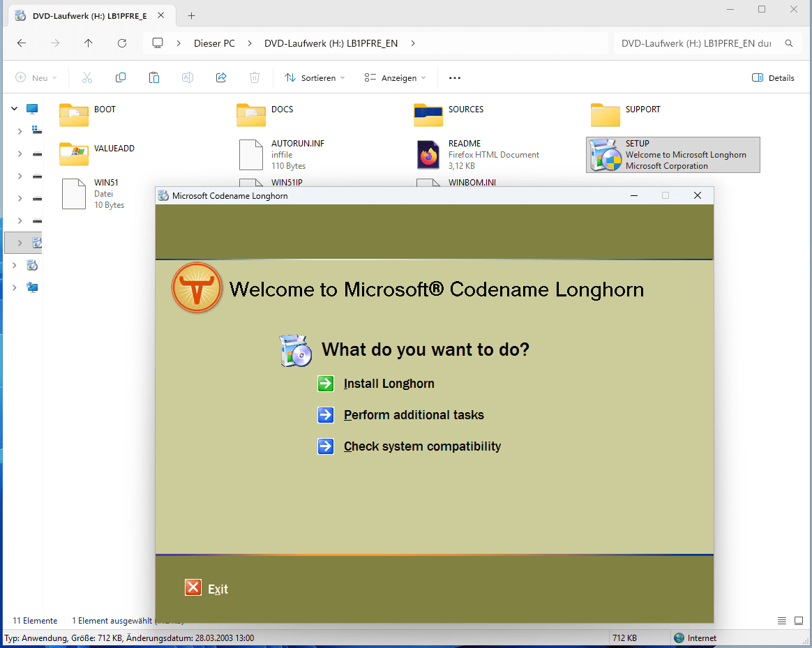Click the Delete trash icon in Explorer toolbar

point(254,77)
